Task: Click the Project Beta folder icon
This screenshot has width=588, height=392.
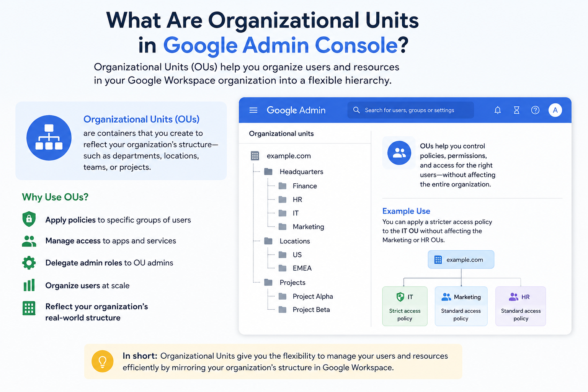Action: click(283, 309)
